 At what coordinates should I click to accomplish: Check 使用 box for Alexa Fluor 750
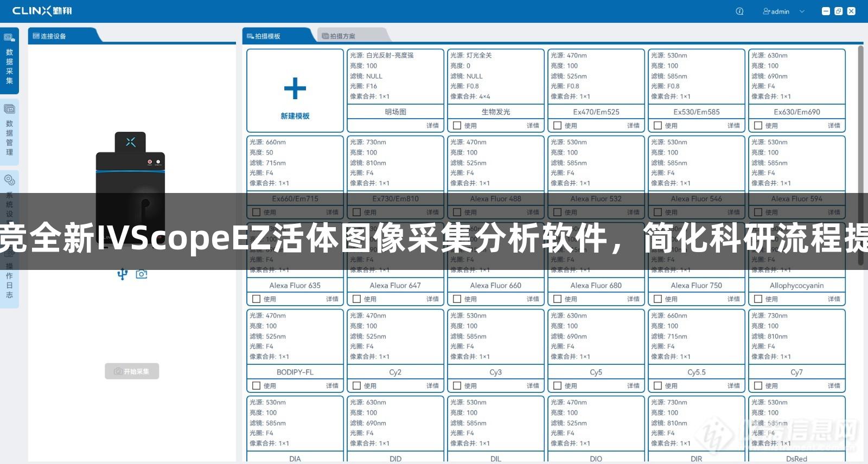tap(658, 299)
